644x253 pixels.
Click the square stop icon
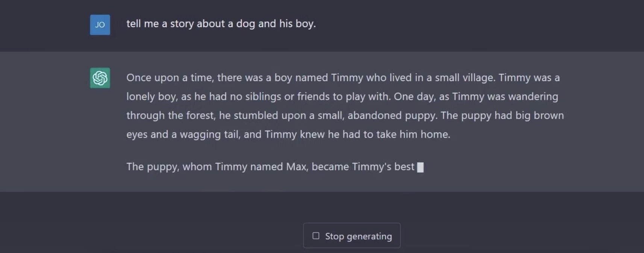[316, 236]
